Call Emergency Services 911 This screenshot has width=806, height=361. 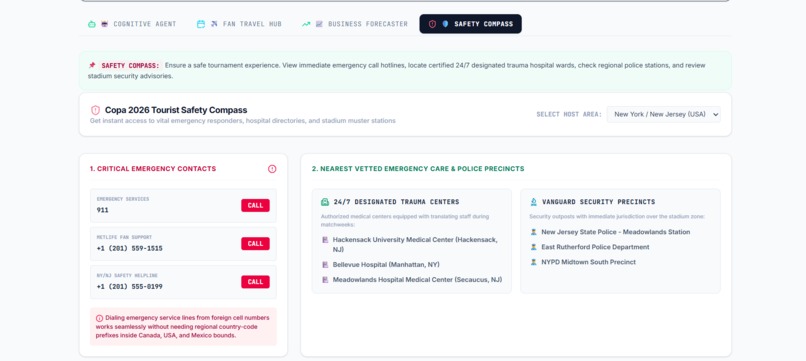point(255,206)
